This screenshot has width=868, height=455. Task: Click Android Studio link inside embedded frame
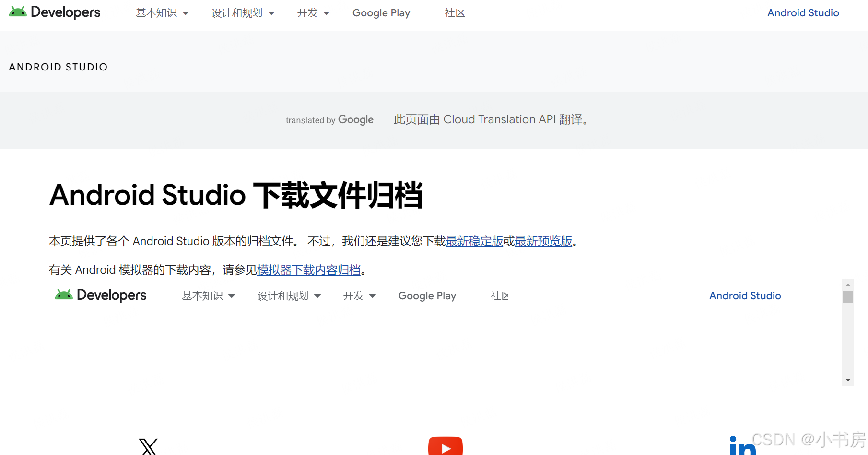(x=745, y=295)
